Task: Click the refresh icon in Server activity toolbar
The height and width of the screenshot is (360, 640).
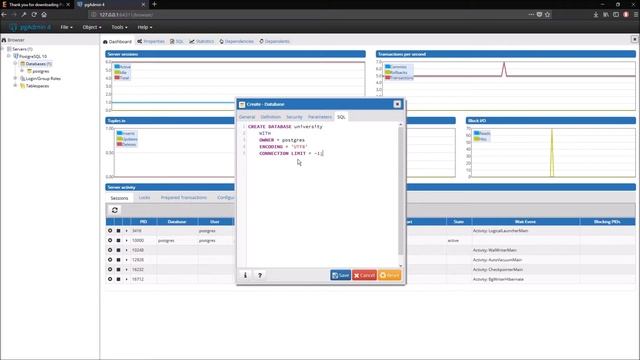Action: point(115,210)
